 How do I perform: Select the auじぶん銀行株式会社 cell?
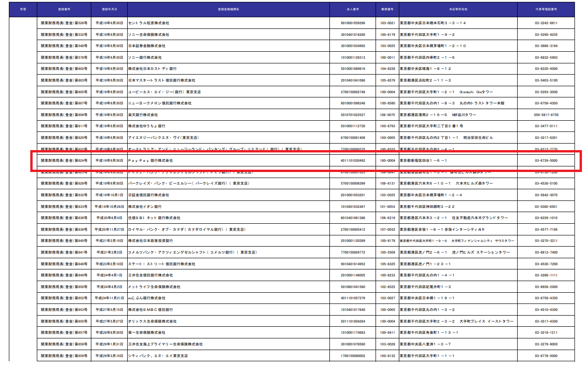click(147, 298)
